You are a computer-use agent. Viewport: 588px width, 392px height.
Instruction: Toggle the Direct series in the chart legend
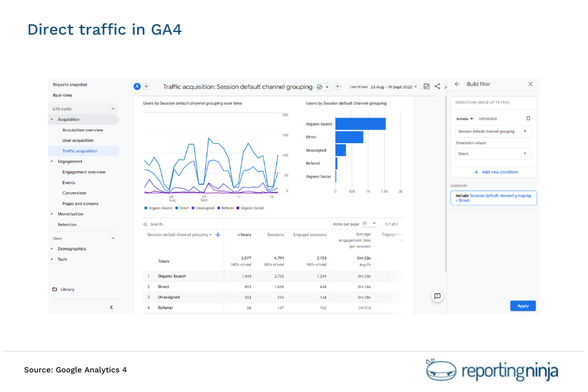tap(184, 208)
